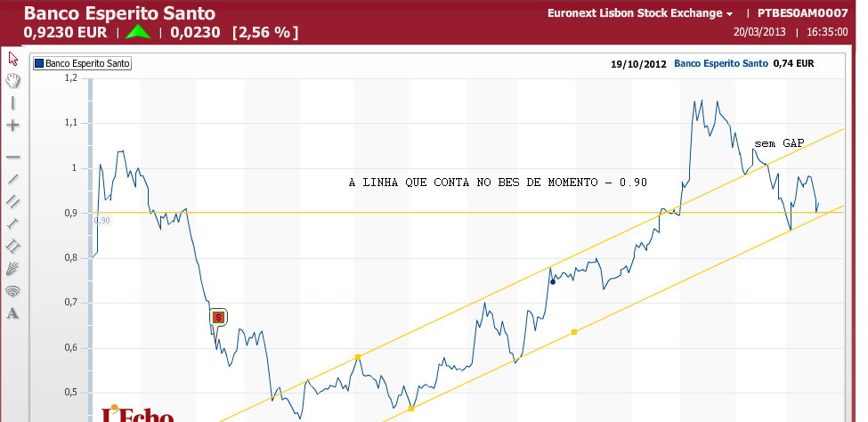Click the yellow handle on lower channel line middle
The height and width of the screenshot is (422, 868).
tap(574, 332)
